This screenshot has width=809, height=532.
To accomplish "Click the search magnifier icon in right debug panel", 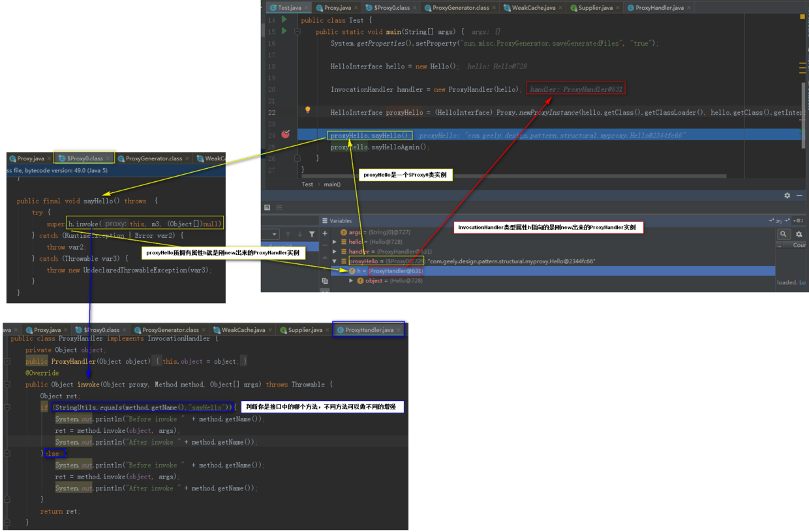I will click(783, 234).
